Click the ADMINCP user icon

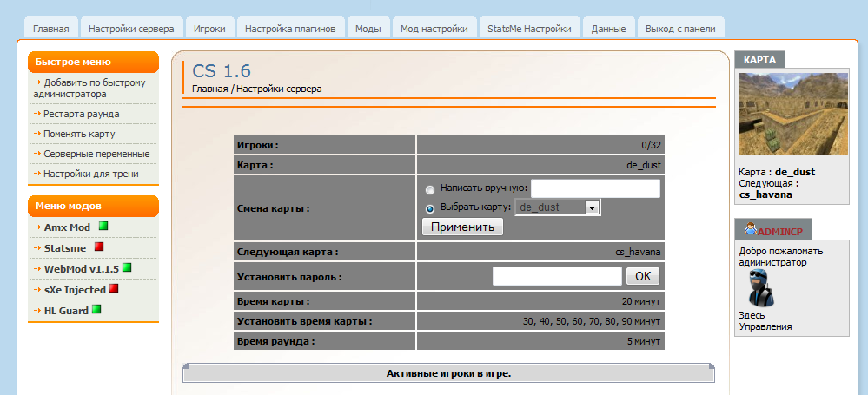tap(752, 228)
